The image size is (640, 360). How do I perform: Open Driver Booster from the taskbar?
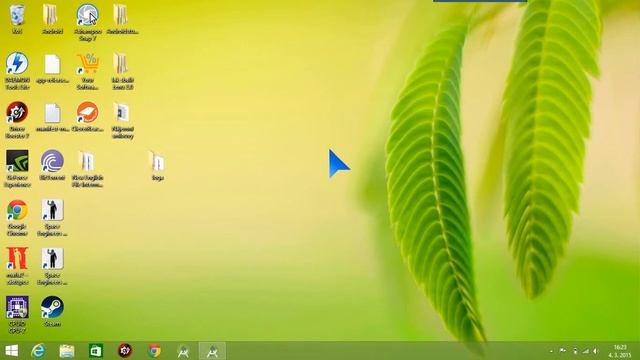(125, 351)
